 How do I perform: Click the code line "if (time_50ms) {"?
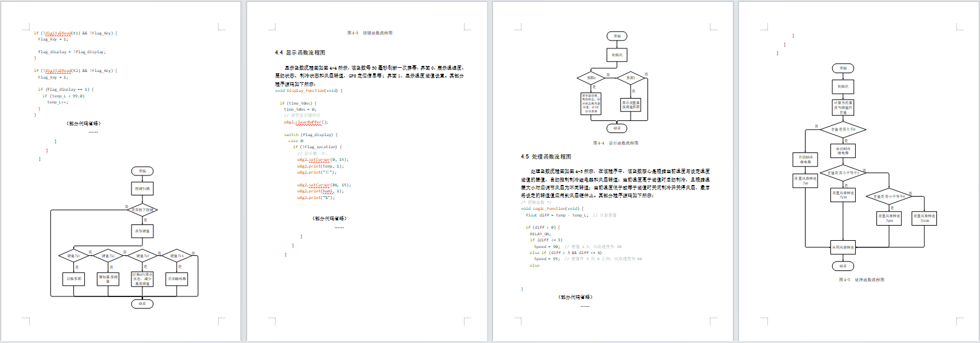[298, 103]
